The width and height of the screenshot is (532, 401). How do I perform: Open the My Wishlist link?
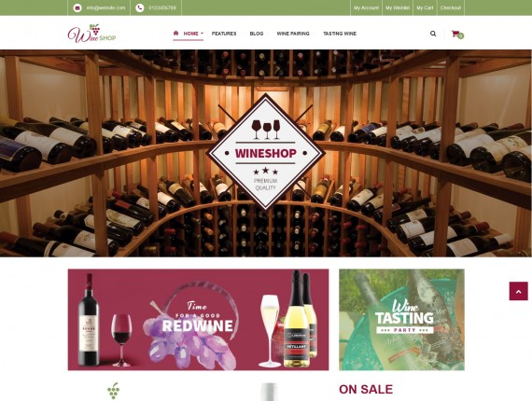pyautogui.click(x=398, y=7)
